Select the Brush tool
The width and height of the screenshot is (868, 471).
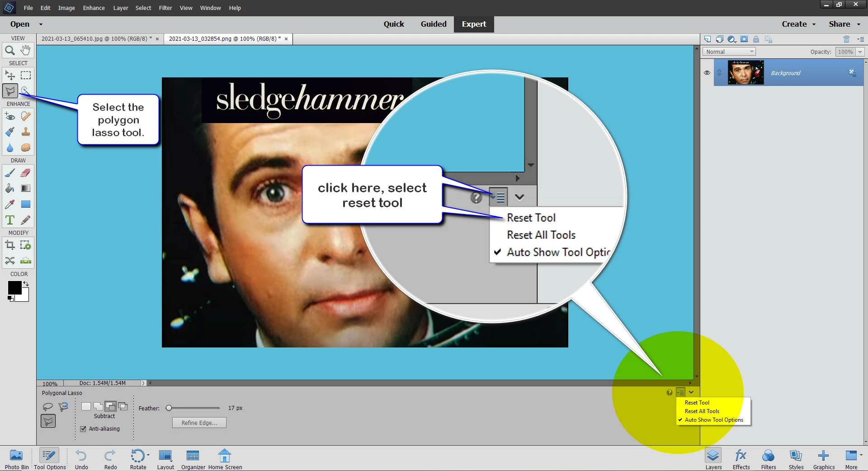[10, 173]
